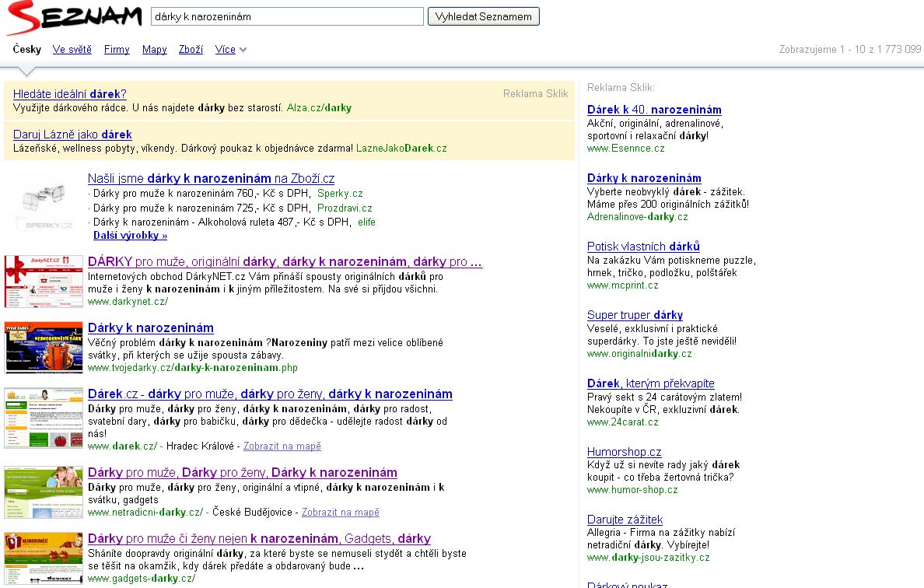Viewport: 924px width, 588px height.
Task: Open the Humorshop.cz sidebar ad
Action: coord(624,452)
